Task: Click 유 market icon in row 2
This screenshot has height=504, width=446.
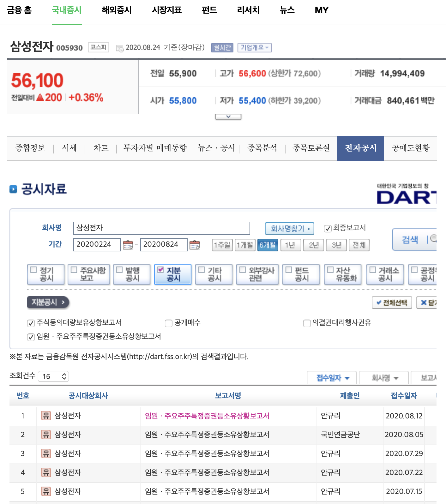Action: click(46, 435)
